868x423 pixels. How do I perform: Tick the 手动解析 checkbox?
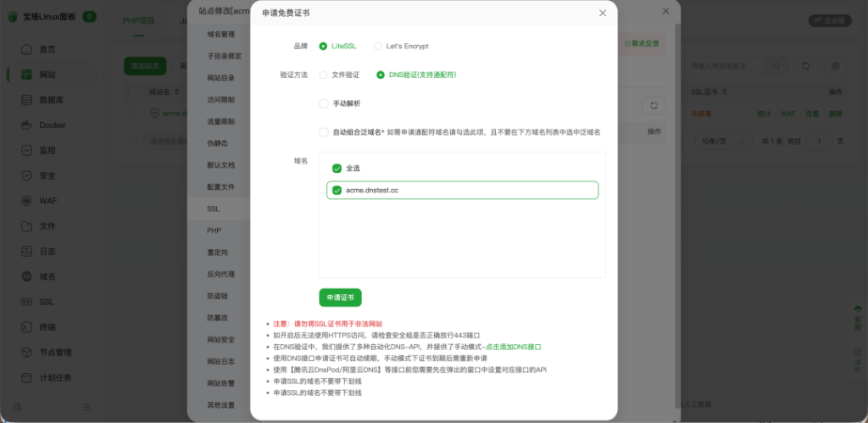[x=324, y=103]
